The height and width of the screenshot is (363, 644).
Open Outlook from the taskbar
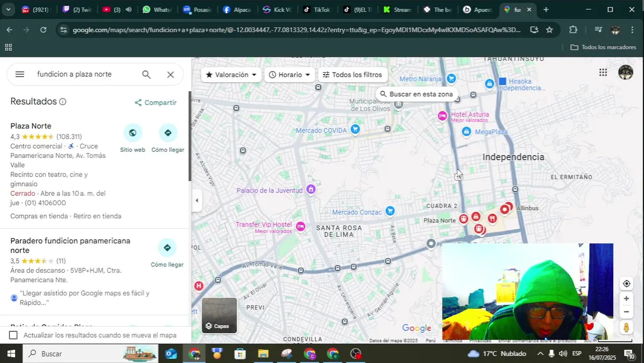coord(171,353)
